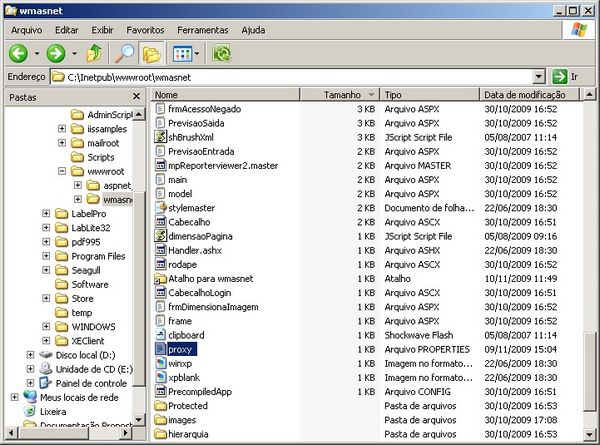
Task: Expand the address bar dropdown
Action: [x=538, y=77]
